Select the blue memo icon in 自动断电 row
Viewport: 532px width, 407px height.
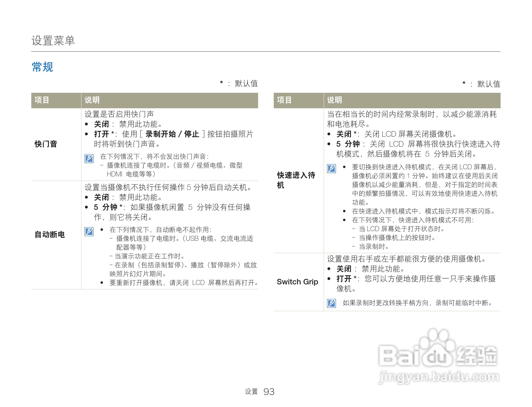(x=89, y=232)
